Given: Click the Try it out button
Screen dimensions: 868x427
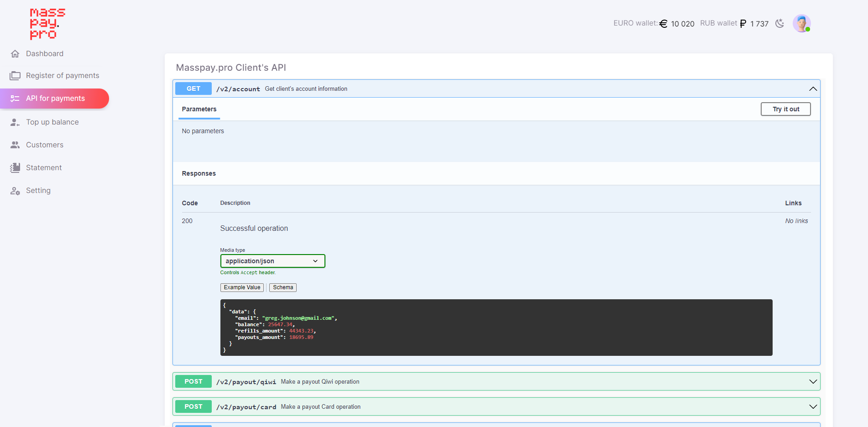Looking at the screenshot, I should point(785,109).
